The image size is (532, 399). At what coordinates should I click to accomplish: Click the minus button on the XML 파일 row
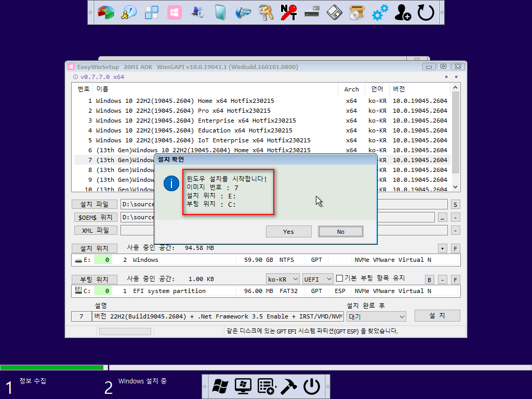(455, 230)
